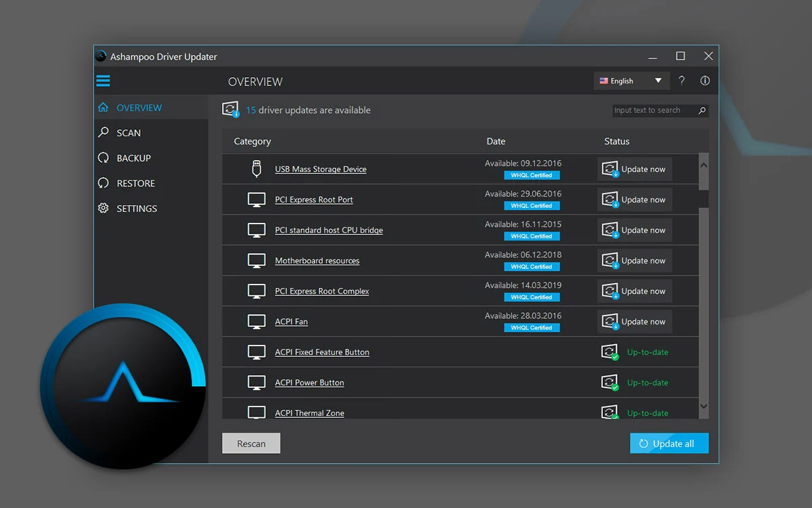Click the Restore icon in sidebar
Viewport: 812px width, 508px height.
pyautogui.click(x=103, y=183)
